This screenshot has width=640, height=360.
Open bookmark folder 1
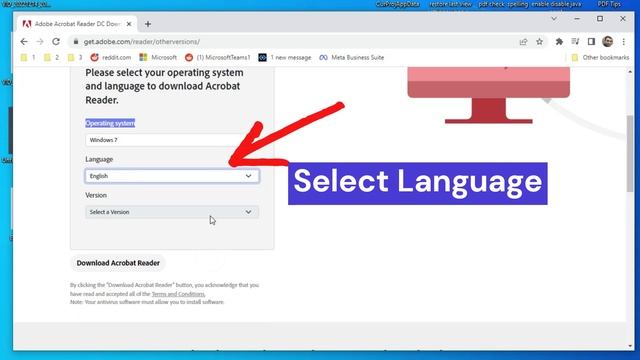(x=28, y=58)
